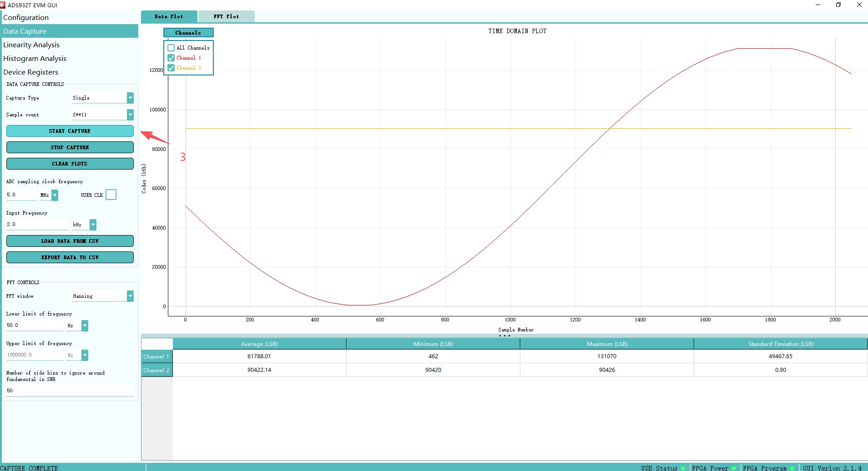This screenshot has height=471, width=868.
Task: Click the USB Status green indicator
Action: [683, 468]
